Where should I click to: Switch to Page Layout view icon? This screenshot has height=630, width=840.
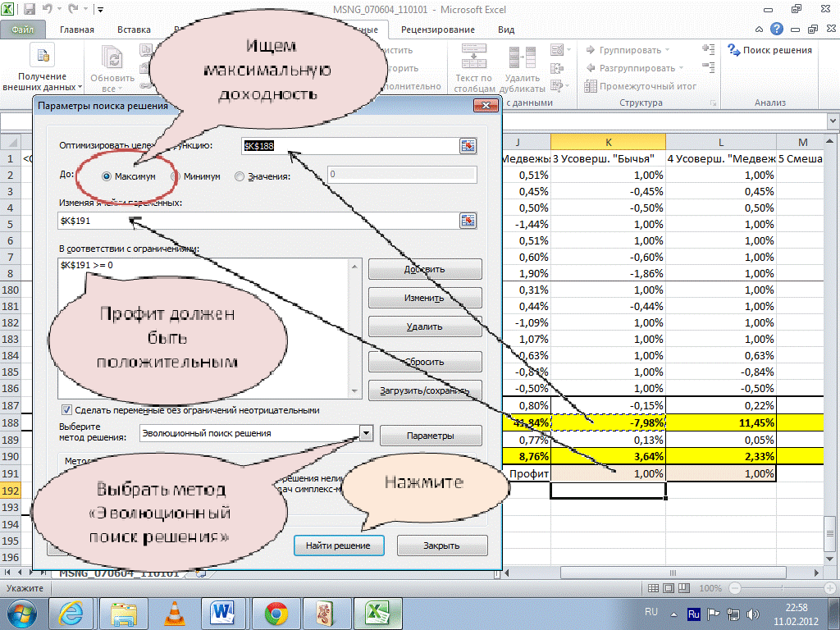(x=669, y=588)
